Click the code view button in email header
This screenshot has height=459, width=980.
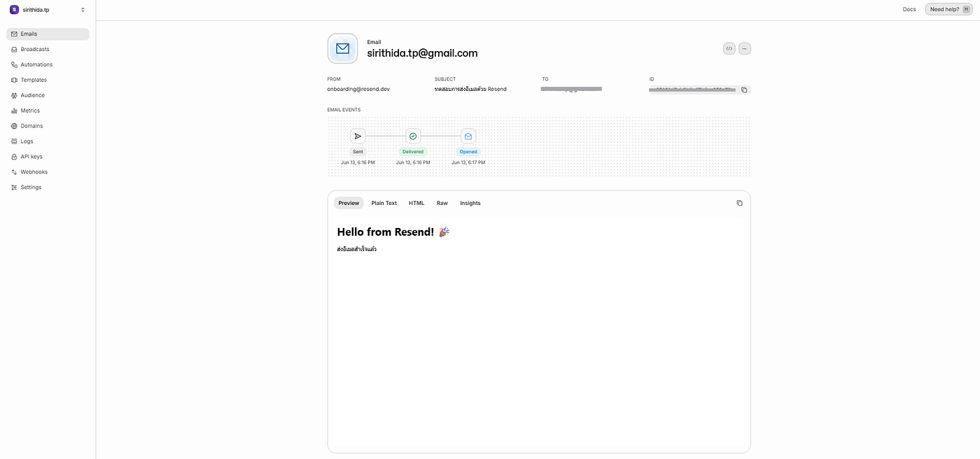pyautogui.click(x=729, y=48)
